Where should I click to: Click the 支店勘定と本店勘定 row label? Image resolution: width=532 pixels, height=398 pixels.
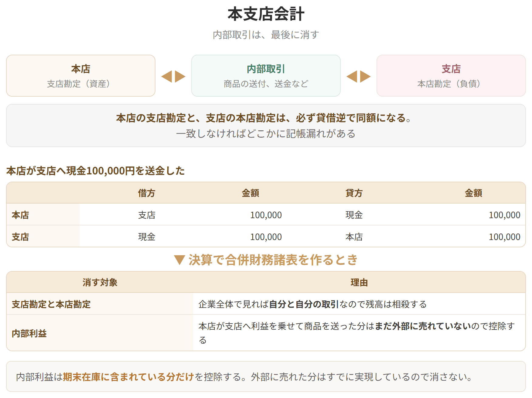point(51,304)
